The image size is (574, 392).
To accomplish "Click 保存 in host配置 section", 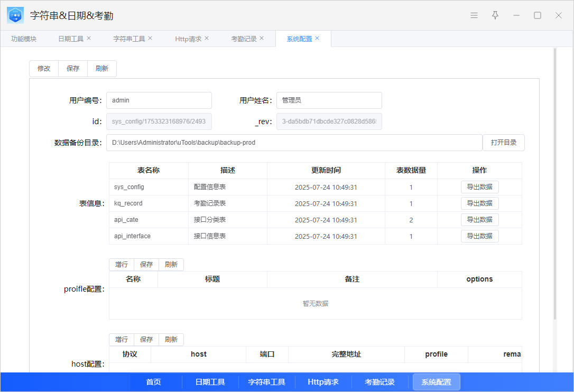I will pos(146,340).
